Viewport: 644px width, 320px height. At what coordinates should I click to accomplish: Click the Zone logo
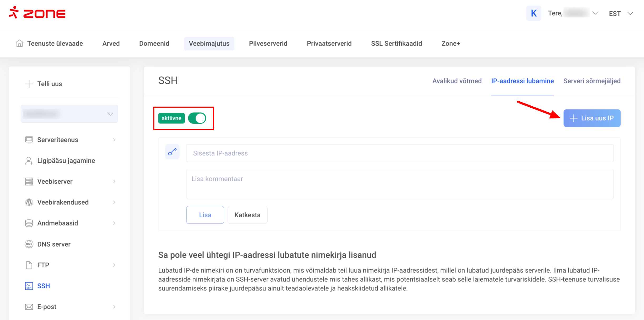pos(37,13)
